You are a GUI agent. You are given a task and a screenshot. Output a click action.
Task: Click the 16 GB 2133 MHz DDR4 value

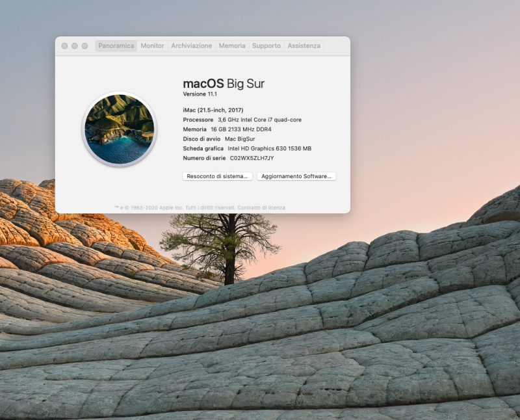coord(241,129)
